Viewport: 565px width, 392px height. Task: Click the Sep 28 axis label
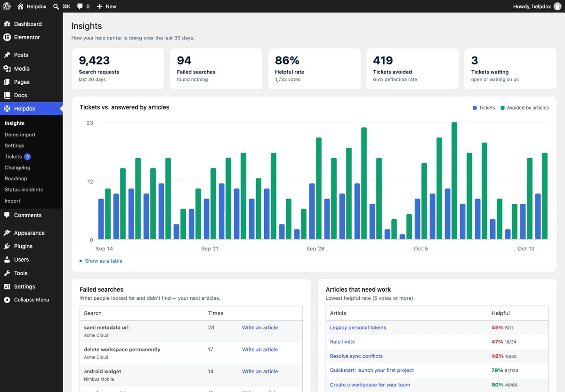click(x=315, y=248)
